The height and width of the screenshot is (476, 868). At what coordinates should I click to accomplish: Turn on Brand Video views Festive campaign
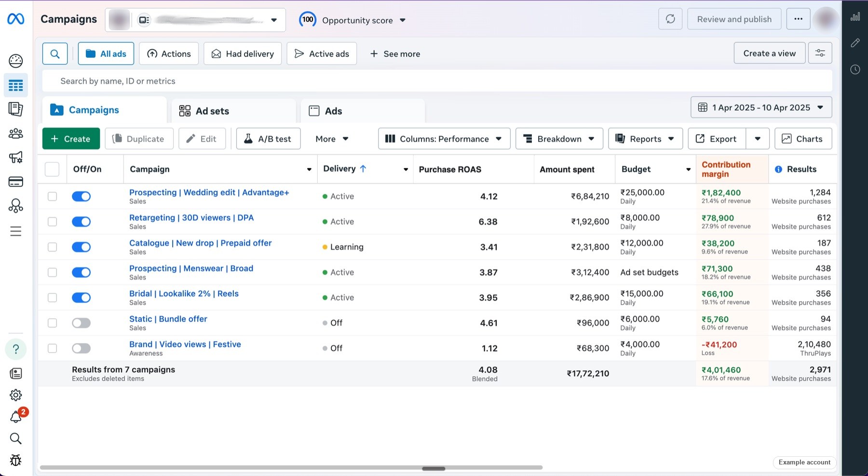point(81,348)
